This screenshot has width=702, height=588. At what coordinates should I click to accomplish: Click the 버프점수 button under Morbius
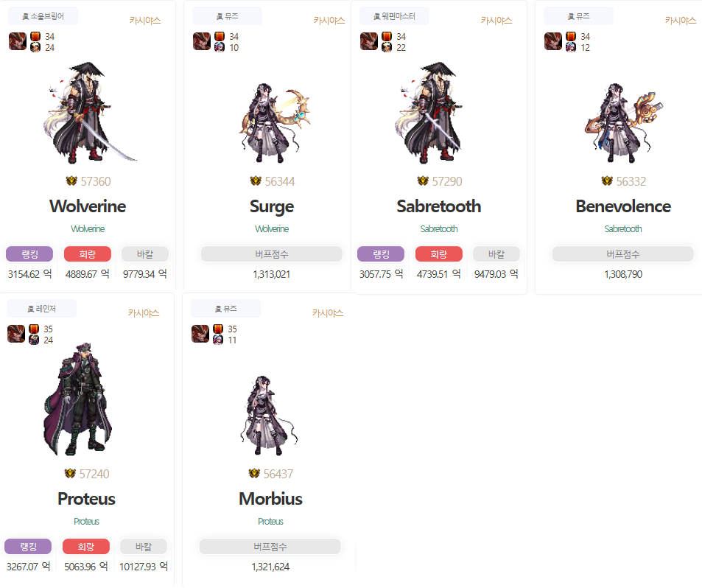pyautogui.click(x=270, y=546)
